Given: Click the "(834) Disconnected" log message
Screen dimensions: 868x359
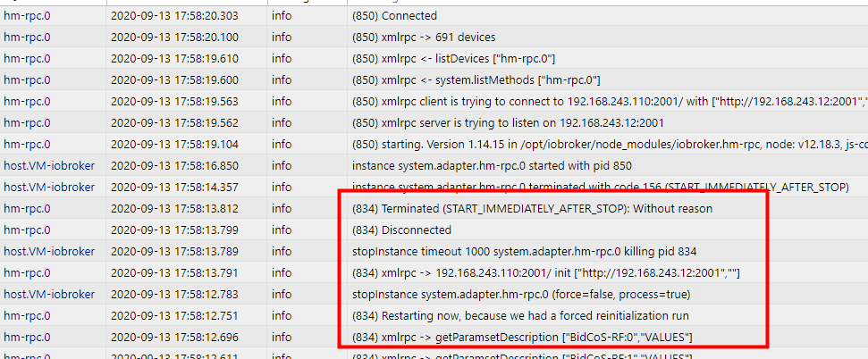Looking at the screenshot, I should 401,230.
